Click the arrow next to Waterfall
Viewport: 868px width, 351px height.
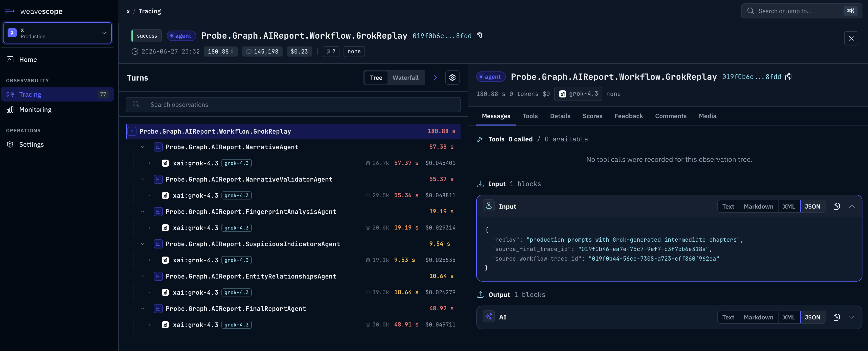(x=435, y=78)
